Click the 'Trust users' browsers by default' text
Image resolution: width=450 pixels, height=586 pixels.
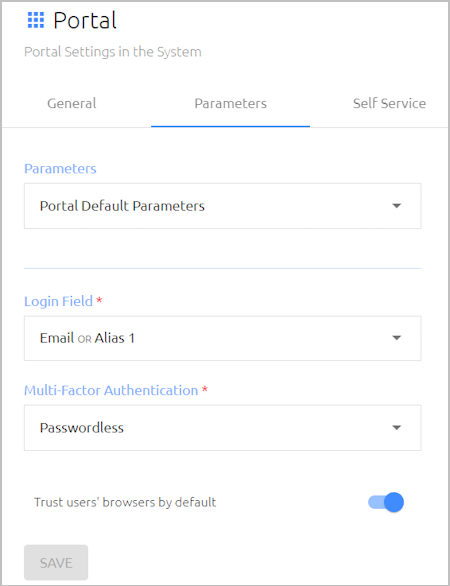click(x=125, y=502)
